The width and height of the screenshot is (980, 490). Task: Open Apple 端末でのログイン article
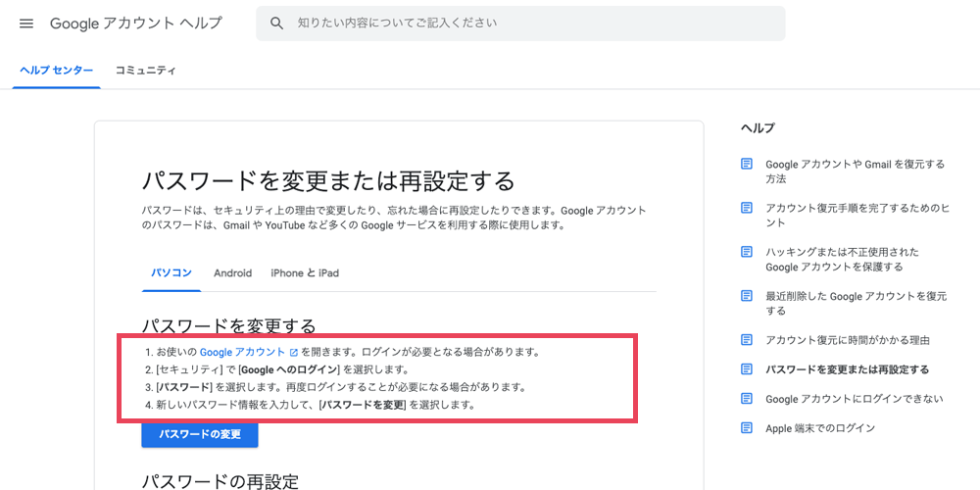(x=820, y=428)
